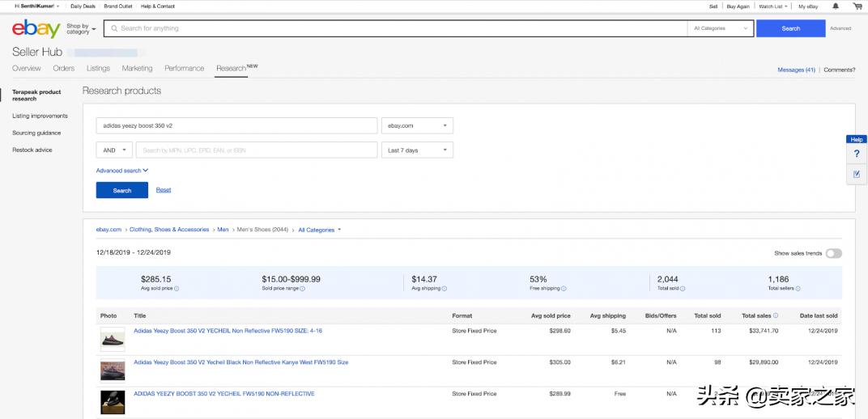Click the research form Search button

(121, 190)
